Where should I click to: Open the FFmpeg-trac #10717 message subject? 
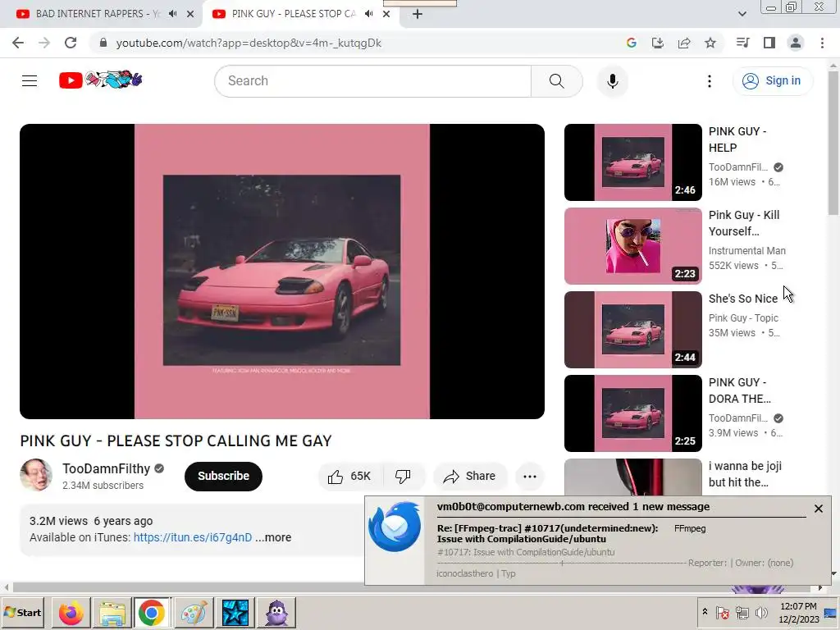point(547,533)
